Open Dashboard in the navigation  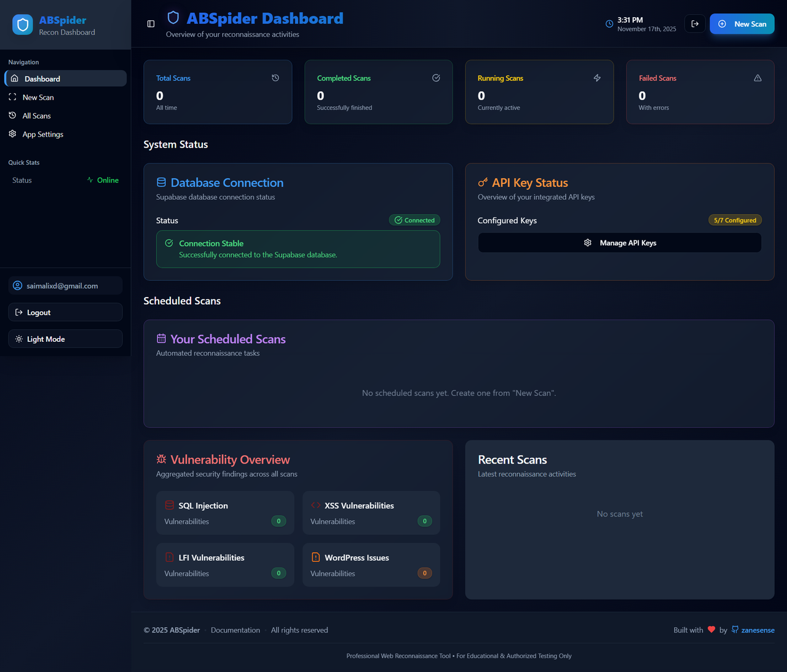point(65,79)
